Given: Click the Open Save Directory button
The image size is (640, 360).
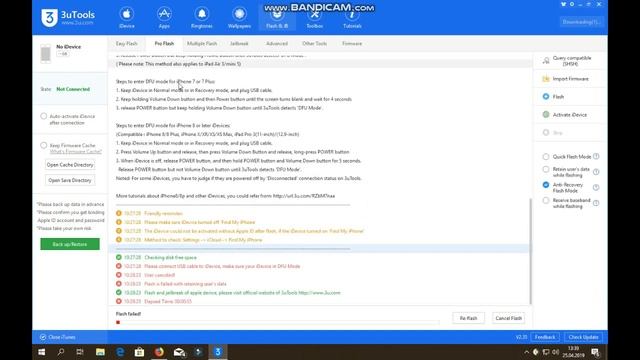Looking at the screenshot, I should (x=70, y=180).
